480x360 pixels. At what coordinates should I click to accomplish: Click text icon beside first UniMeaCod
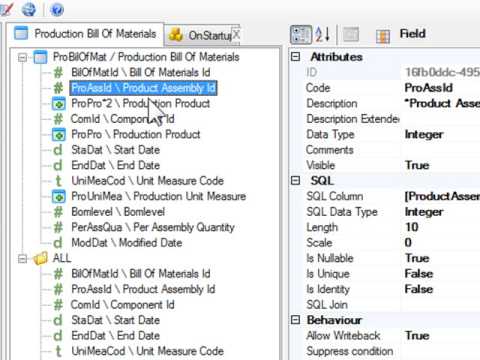click(x=58, y=181)
